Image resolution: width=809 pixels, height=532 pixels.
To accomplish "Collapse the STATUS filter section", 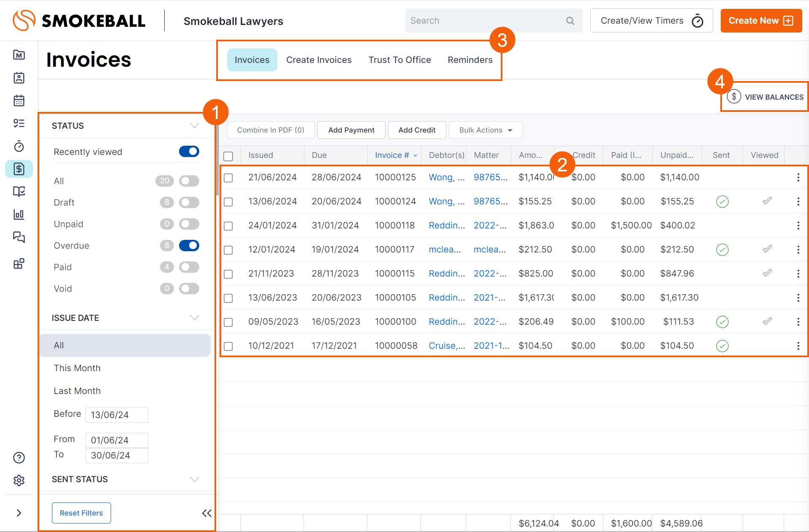I will coord(194,125).
